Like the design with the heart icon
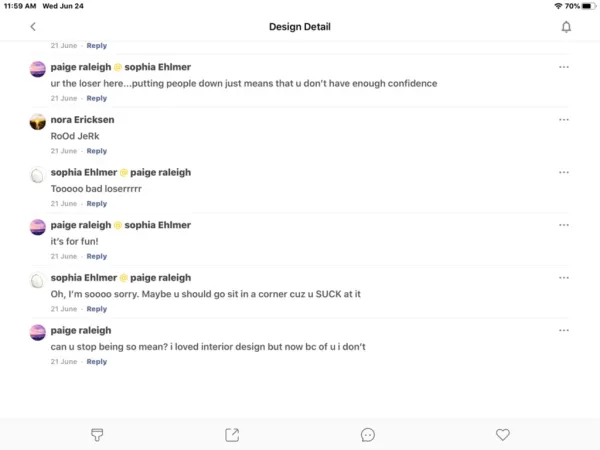This screenshot has height=450, width=600. (x=503, y=435)
